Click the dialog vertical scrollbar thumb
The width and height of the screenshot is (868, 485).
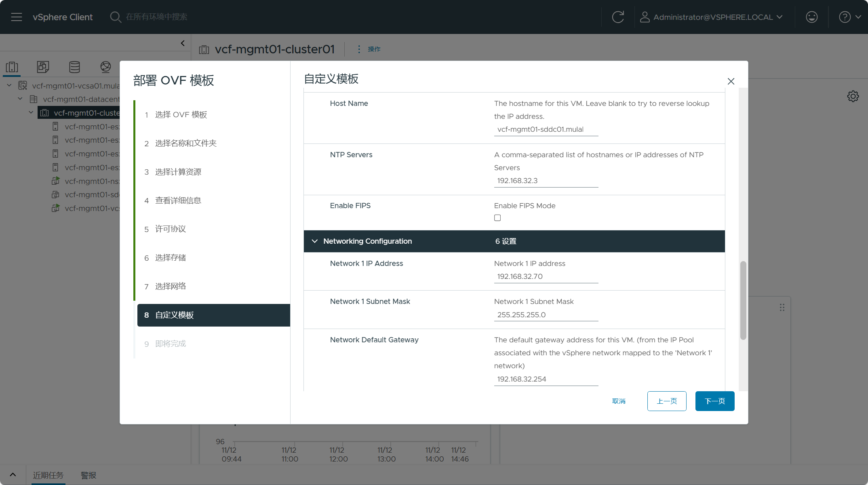pos(743,300)
